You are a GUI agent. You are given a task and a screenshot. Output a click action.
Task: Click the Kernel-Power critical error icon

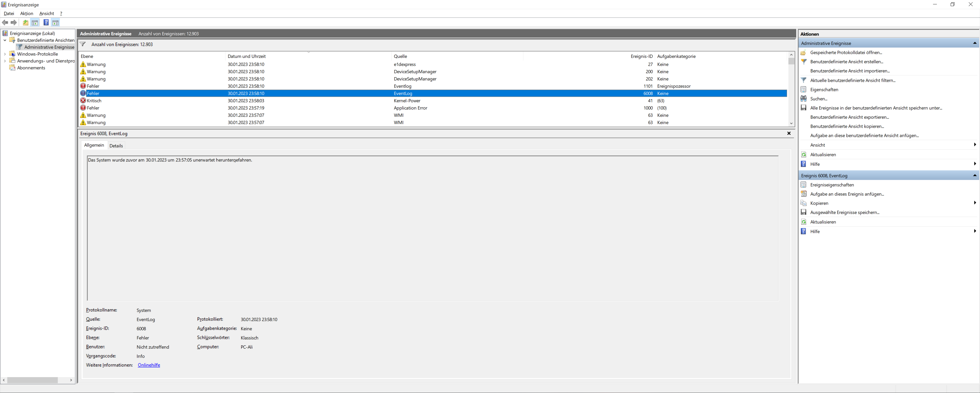pos(83,101)
